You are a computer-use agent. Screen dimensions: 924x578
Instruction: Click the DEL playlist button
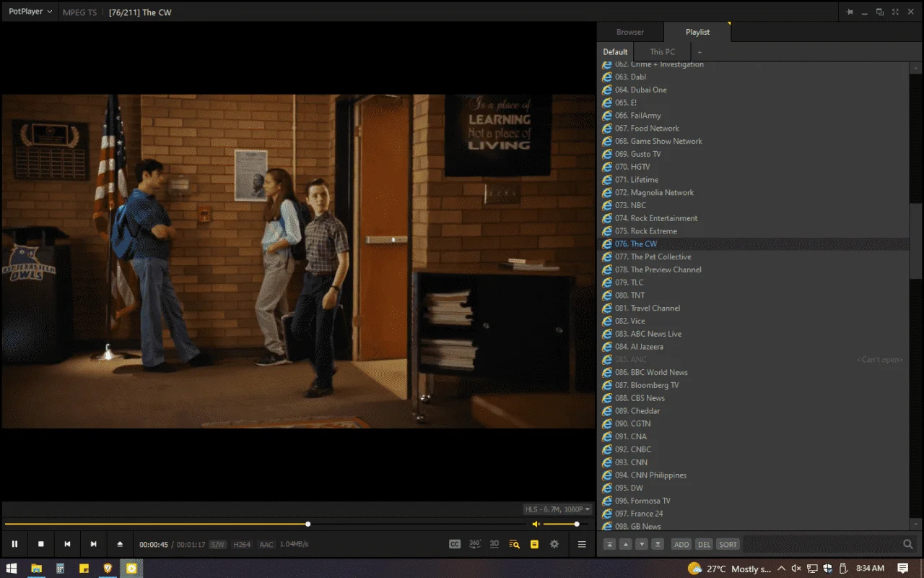click(704, 544)
